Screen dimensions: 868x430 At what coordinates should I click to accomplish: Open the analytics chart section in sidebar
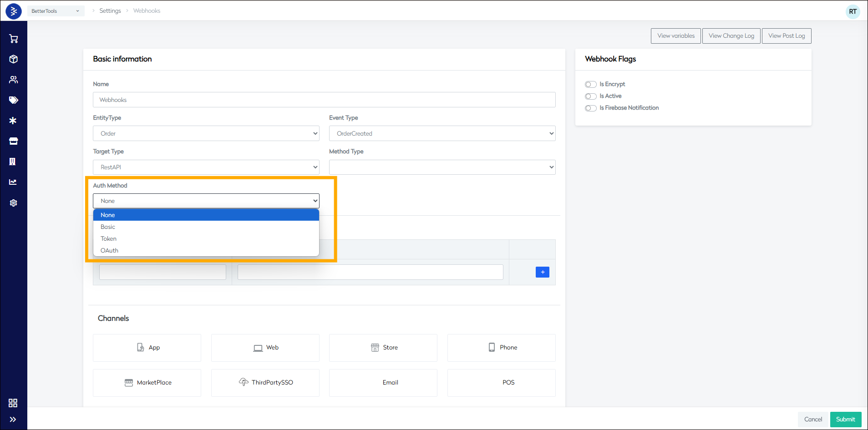(13, 182)
